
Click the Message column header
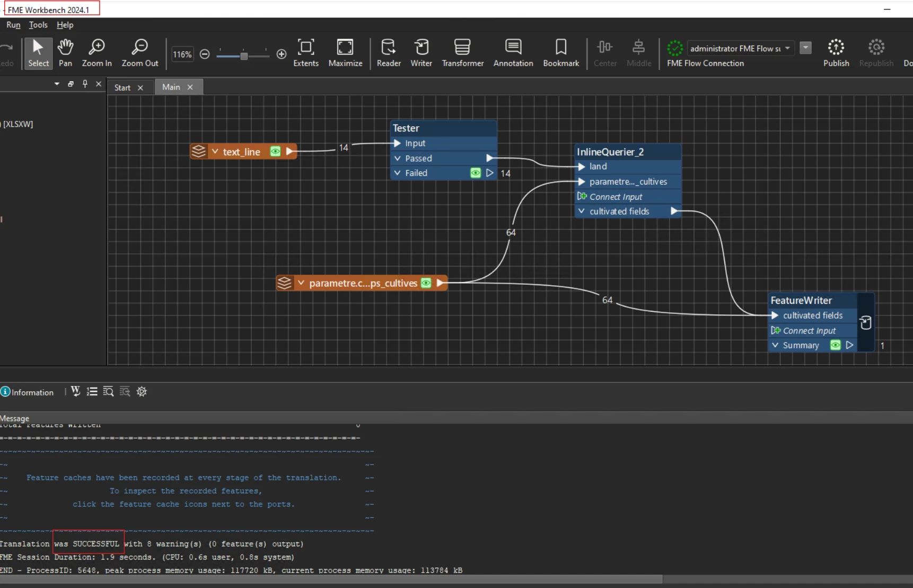[15, 418]
